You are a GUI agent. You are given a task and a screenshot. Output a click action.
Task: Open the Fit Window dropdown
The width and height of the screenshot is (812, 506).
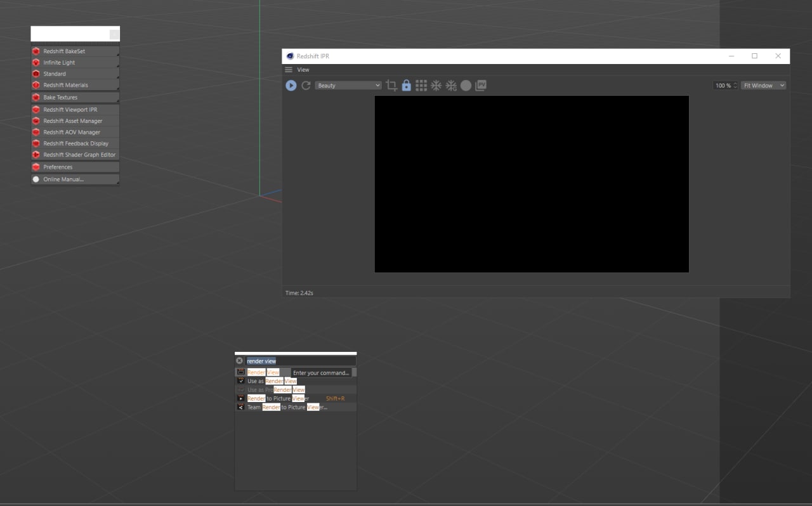click(764, 86)
